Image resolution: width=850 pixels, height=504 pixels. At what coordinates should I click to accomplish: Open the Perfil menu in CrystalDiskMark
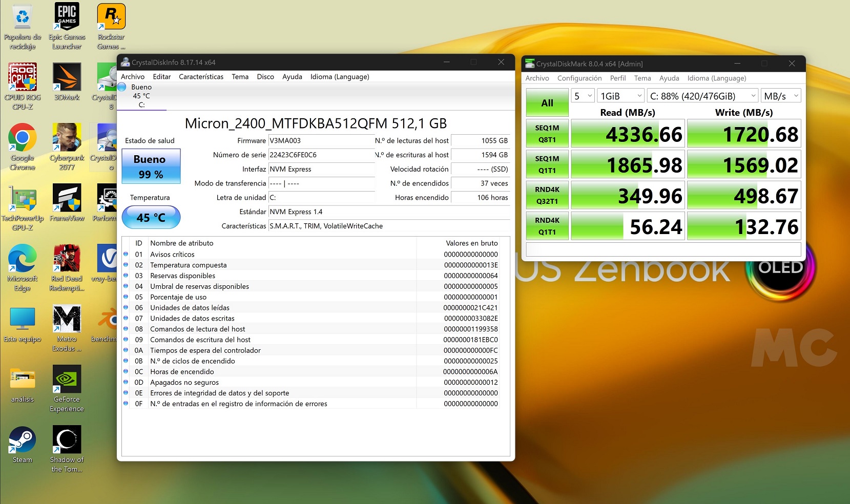(x=617, y=78)
